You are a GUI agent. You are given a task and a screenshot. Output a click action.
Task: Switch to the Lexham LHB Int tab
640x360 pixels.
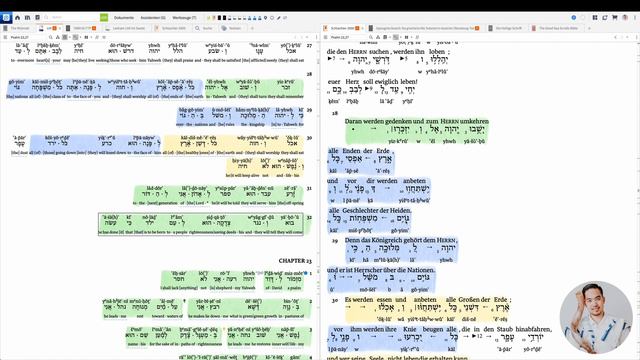(125, 28)
